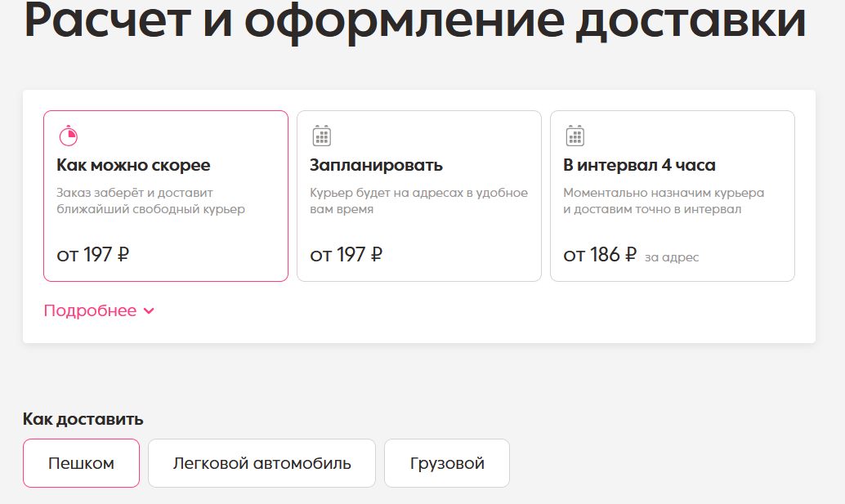Select the Пешком delivery method
The width and height of the screenshot is (845, 504).
(81, 463)
